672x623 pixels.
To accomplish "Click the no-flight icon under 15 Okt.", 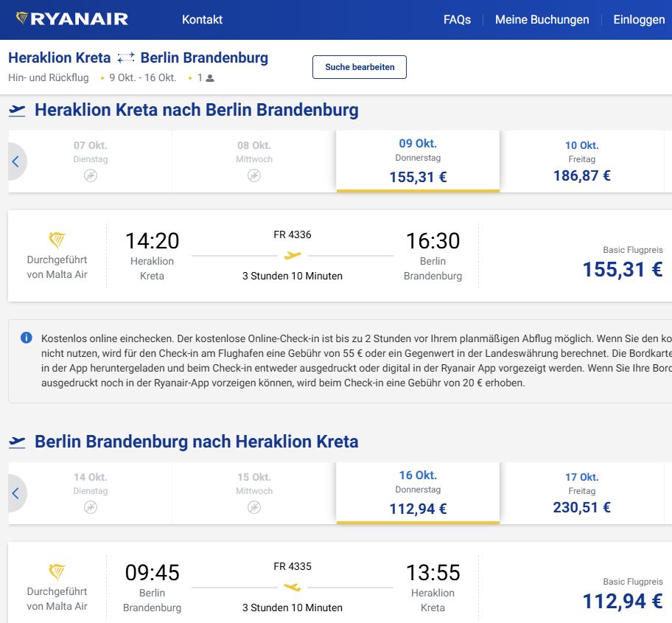I will tap(253, 507).
